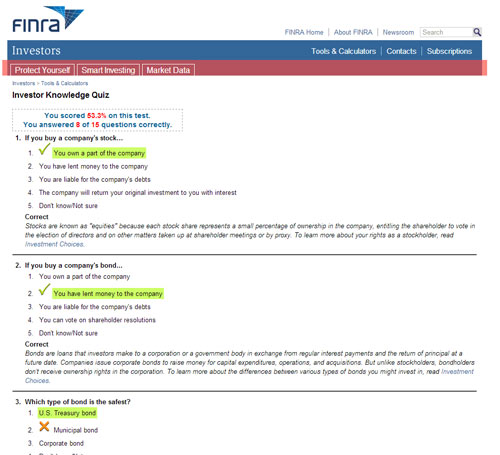Click the orange X next to Municipal bond
This screenshot has height=455, width=500.
pyautogui.click(x=44, y=426)
